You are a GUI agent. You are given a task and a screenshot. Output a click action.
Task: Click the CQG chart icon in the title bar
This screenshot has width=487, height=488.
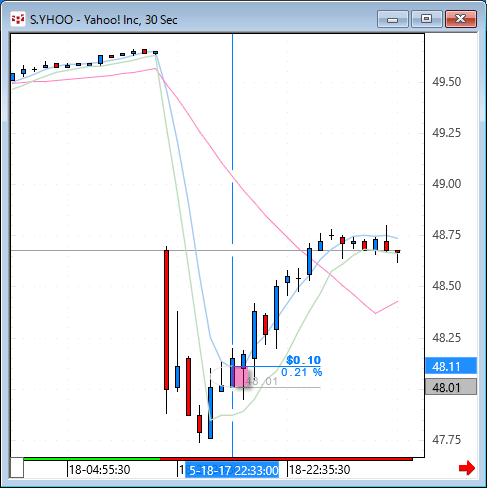coord(18,19)
